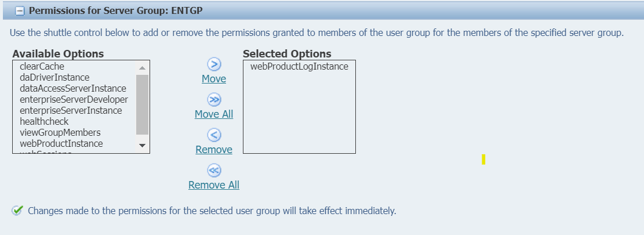Viewport: 644px width, 235px height.
Task: Click the single-arrow Remove icon
Action: coord(214,135)
